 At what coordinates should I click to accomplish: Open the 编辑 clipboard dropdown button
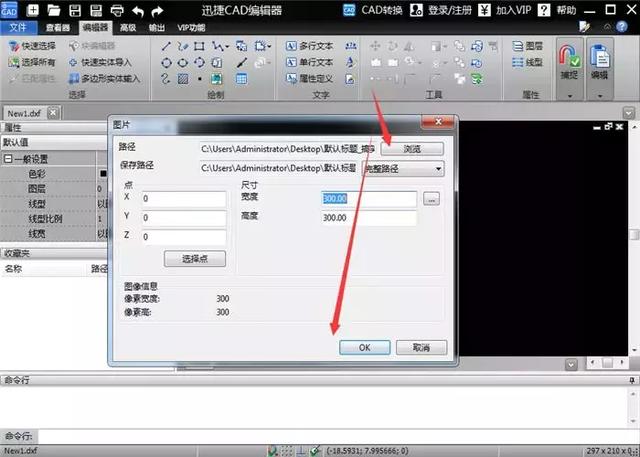[600, 67]
